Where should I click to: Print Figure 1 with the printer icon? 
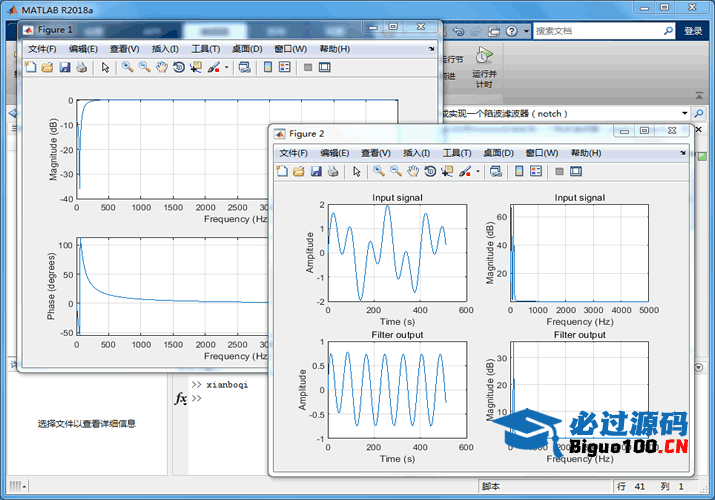[82, 67]
